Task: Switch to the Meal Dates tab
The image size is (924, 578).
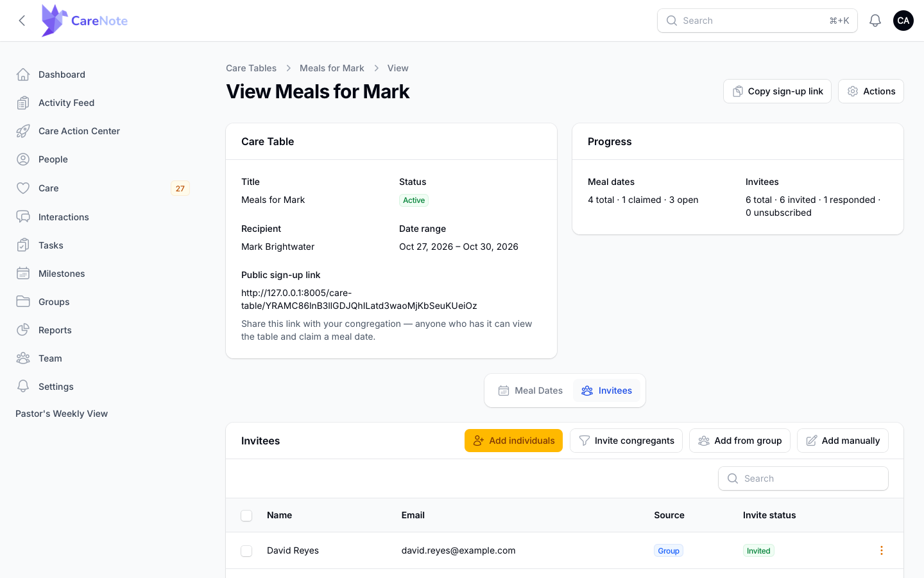Action: click(x=531, y=390)
